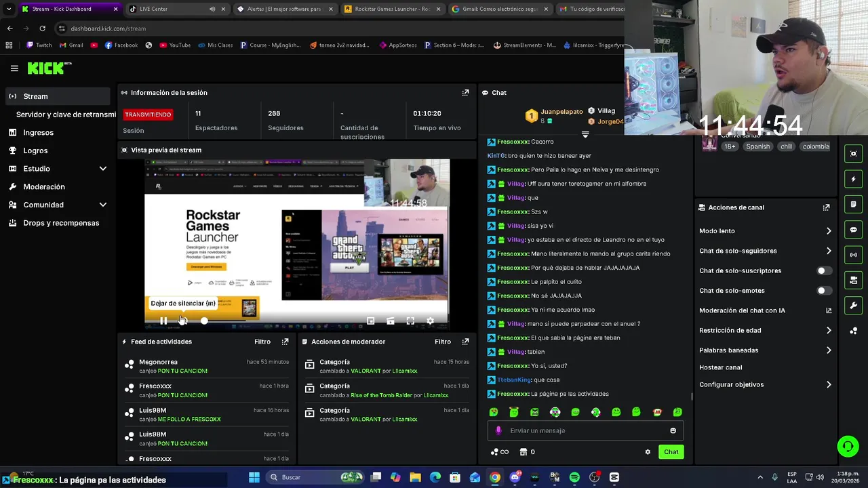
Task: Expand the Comunidad sidebar section
Action: click(103, 205)
